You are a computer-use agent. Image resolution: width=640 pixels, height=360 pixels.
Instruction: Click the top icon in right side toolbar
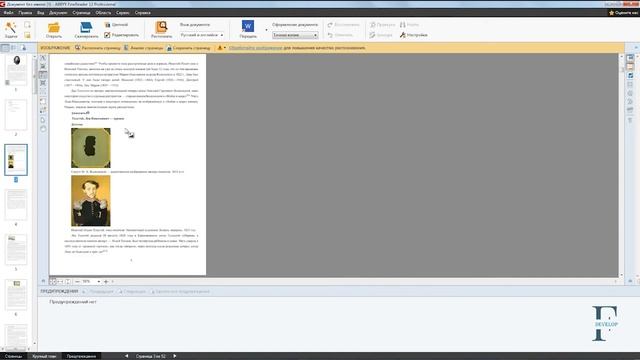(630, 58)
